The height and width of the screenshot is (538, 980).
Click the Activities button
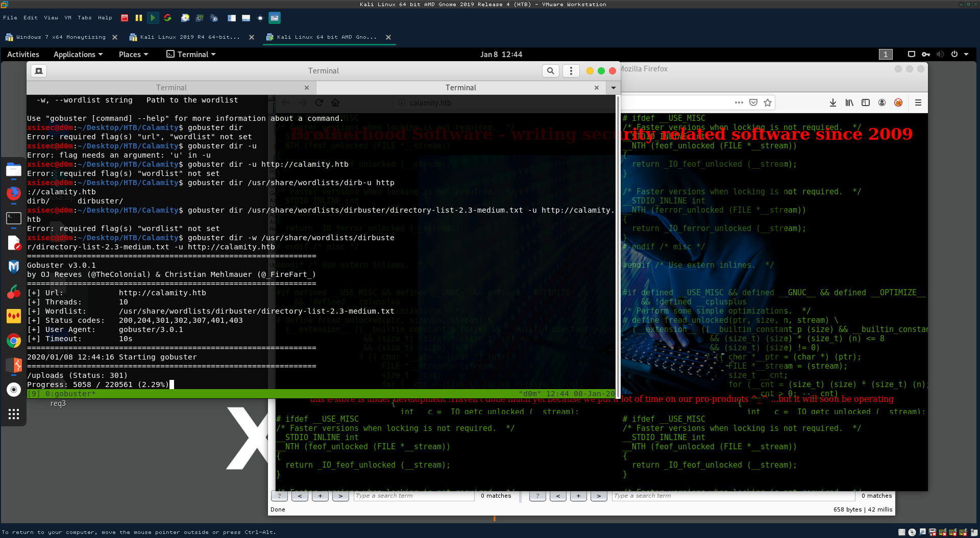point(23,55)
